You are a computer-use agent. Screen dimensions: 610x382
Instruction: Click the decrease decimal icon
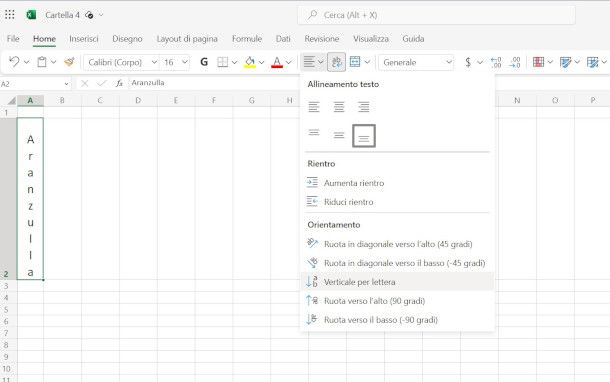click(515, 62)
